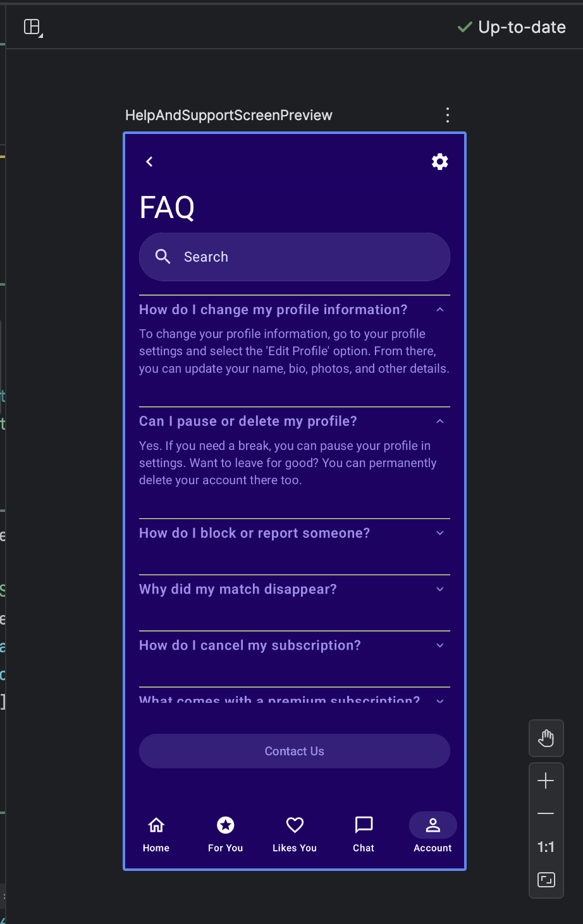This screenshot has height=924, width=583.
Task: Expand the block or report question
Action: [440, 533]
